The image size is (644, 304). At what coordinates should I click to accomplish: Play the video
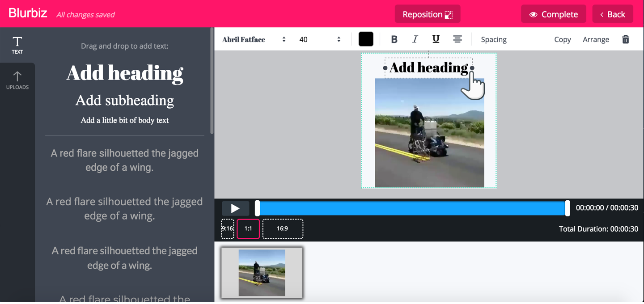pyautogui.click(x=235, y=208)
